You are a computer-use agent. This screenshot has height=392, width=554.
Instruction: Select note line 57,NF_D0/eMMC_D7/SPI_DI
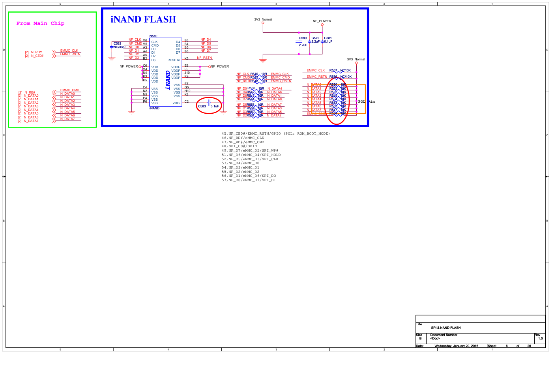249,180
